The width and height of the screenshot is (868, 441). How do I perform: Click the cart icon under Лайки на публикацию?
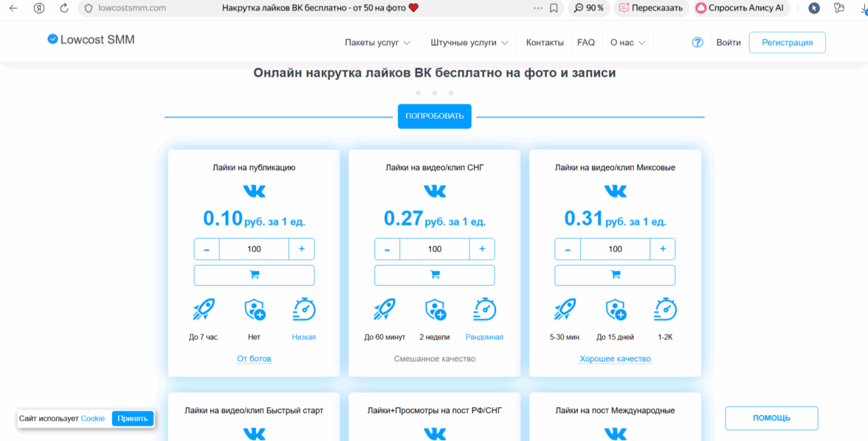254,275
